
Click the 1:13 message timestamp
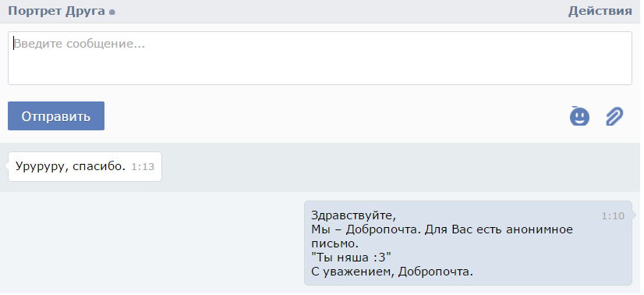click(x=143, y=167)
